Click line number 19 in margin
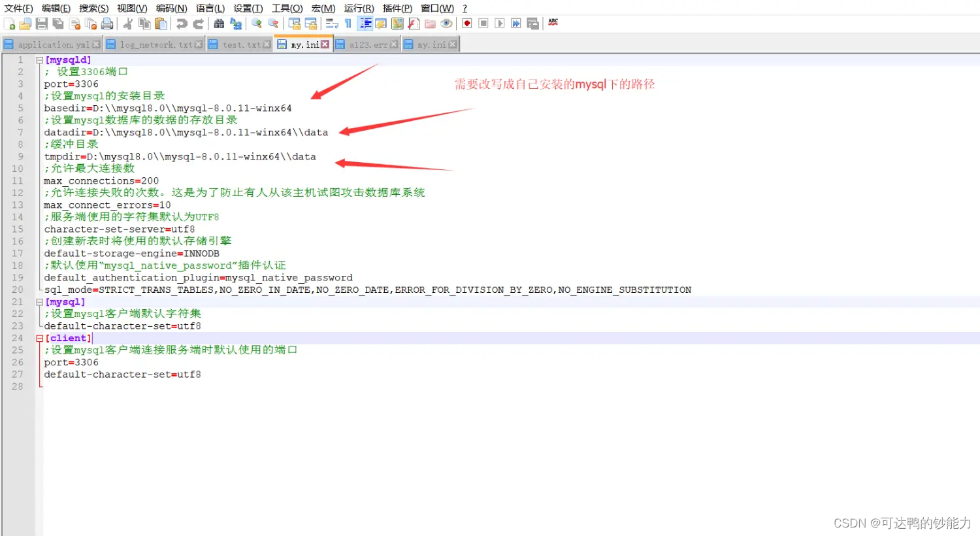Screen dimensions: 980x536 pos(17,278)
